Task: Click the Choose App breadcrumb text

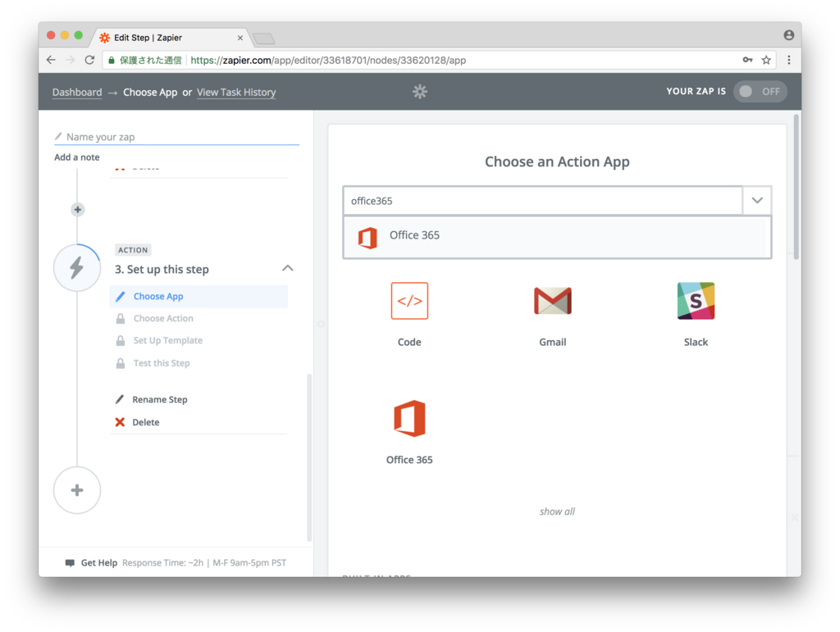Action: [x=150, y=92]
